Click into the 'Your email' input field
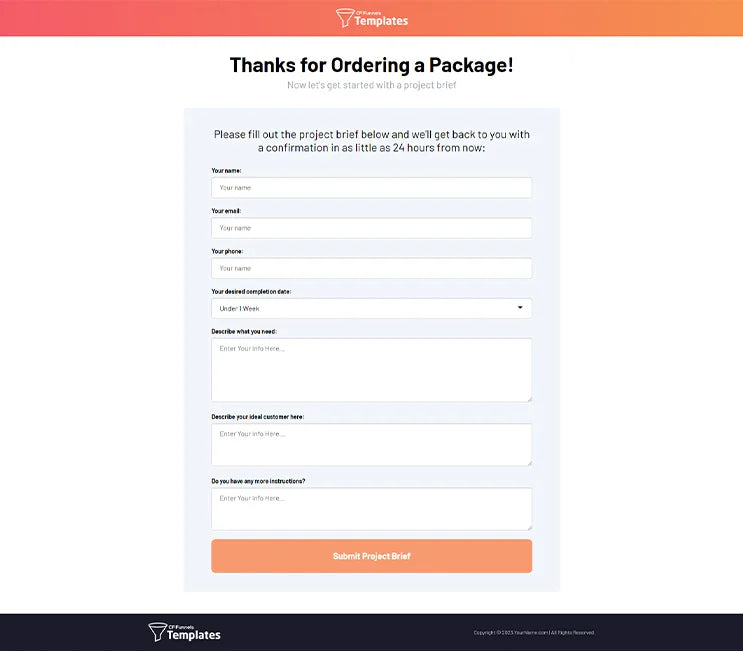 [371, 228]
